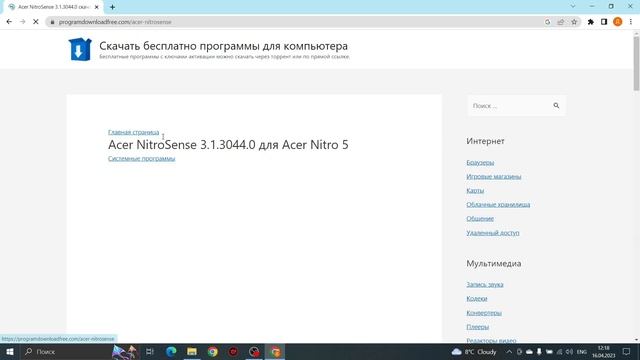Open the tab search dropdown arrow
640x360 pixels.
coord(573,6)
